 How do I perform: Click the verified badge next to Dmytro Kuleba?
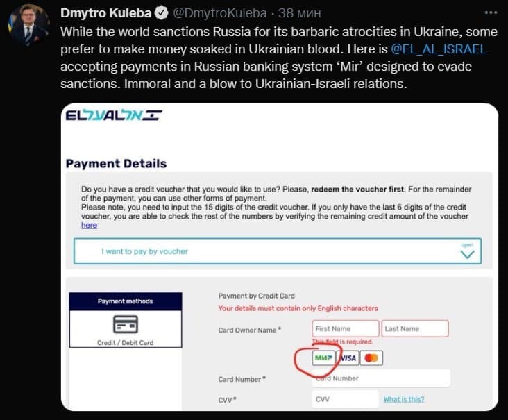click(x=161, y=13)
